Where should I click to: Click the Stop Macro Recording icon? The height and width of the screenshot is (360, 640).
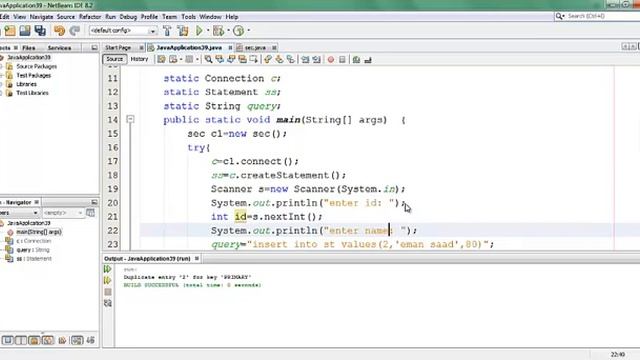342,60
